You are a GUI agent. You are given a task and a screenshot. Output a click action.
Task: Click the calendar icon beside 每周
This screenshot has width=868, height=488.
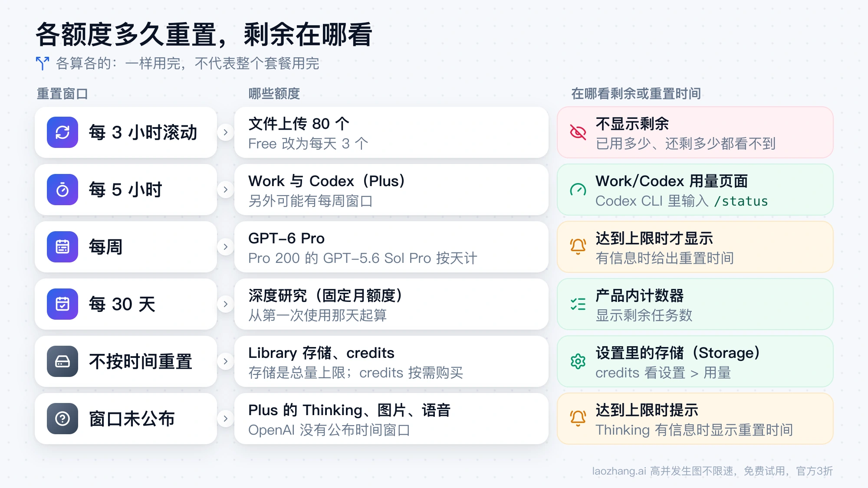tap(62, 247)
